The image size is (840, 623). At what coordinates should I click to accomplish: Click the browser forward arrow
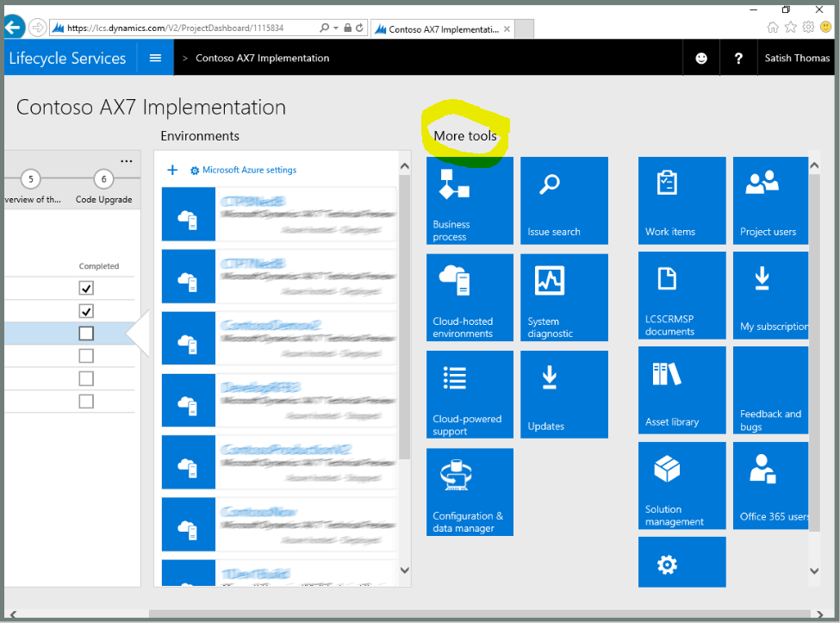tap(38, 28)
